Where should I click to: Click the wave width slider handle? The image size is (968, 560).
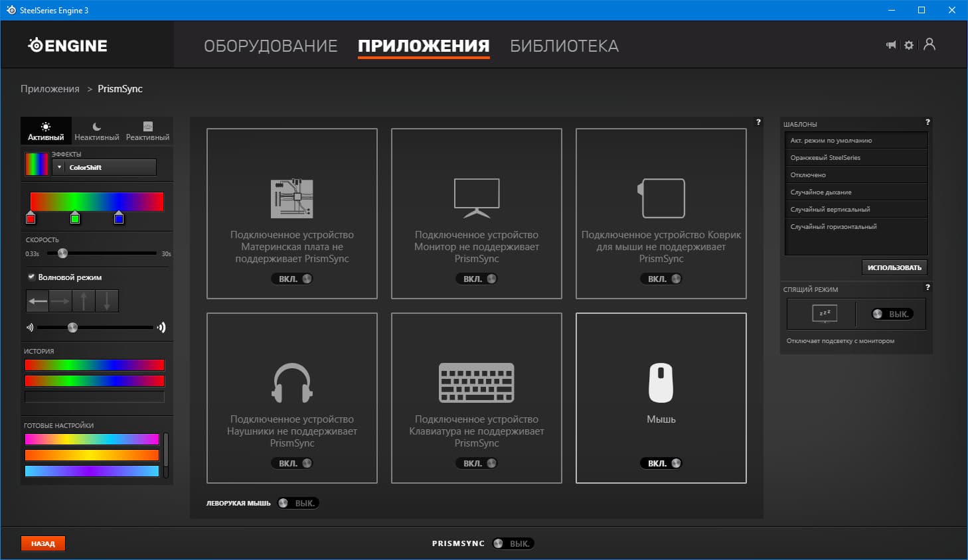point(73,327)
